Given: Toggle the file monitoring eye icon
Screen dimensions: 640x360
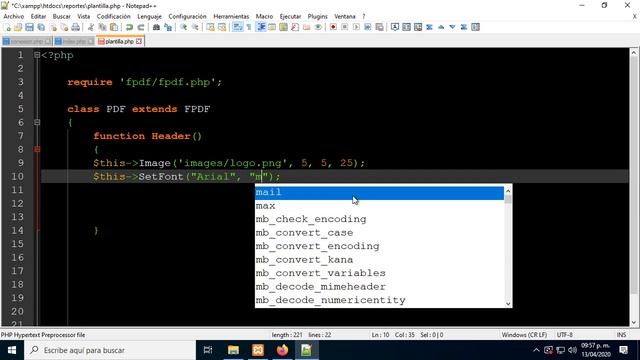Looking at the screenshot, I should (x=318, y=27).
